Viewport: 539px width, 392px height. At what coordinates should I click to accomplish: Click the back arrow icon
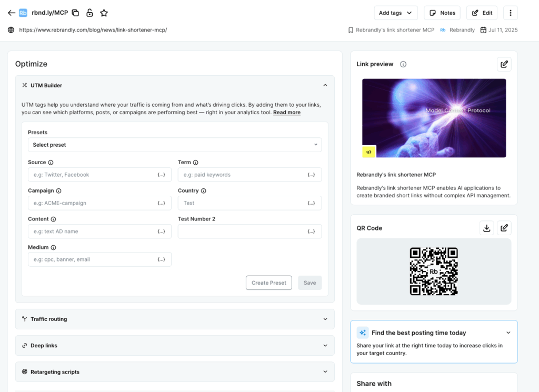coord(12,13)
